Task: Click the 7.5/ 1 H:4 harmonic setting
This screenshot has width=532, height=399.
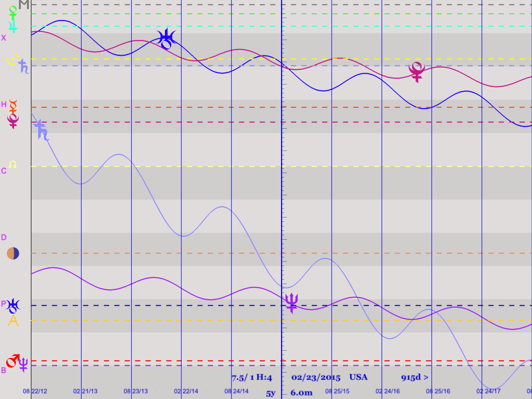Action: 251,378
